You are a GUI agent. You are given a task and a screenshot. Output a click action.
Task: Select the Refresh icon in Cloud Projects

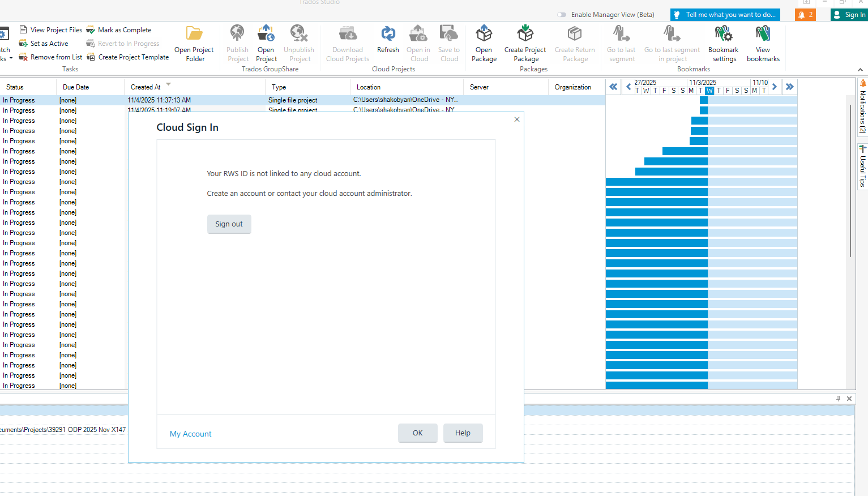(388, 42)
